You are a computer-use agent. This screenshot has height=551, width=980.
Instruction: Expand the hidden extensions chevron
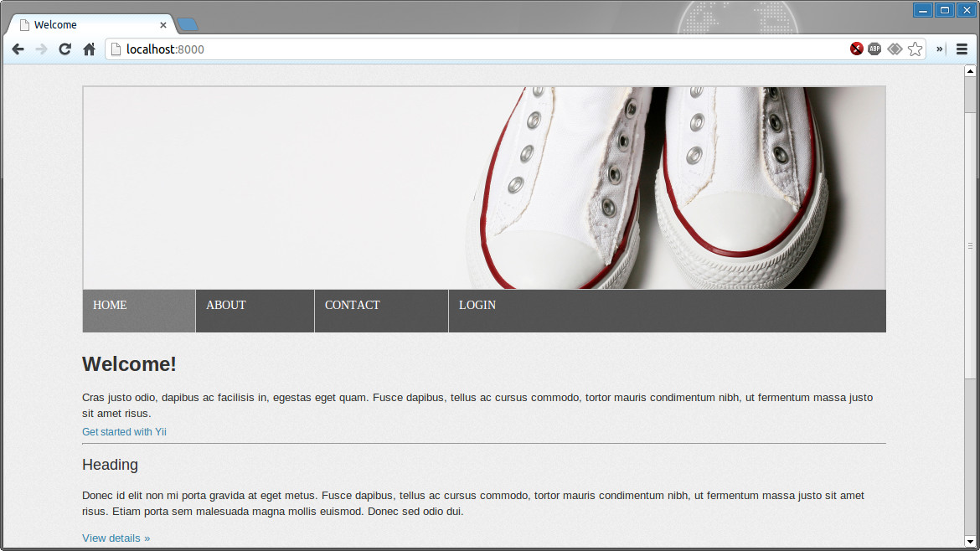point(940,49)
